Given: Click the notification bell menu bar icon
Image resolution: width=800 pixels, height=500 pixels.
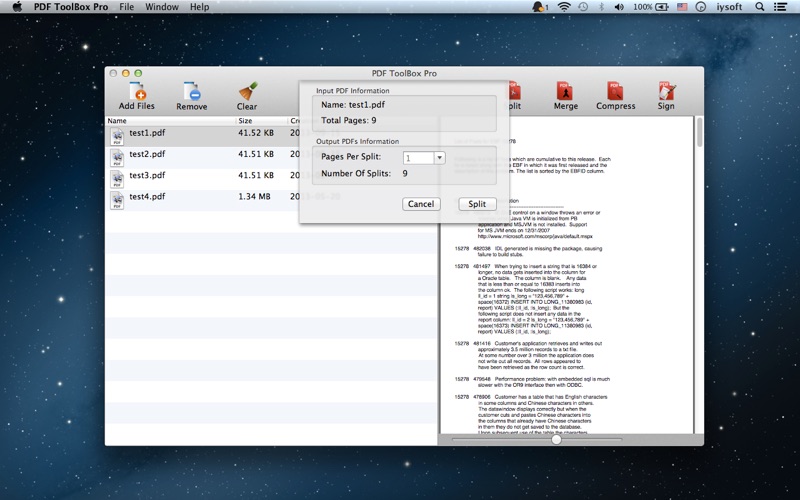Looking at the screenshot, I should point(540,7).
